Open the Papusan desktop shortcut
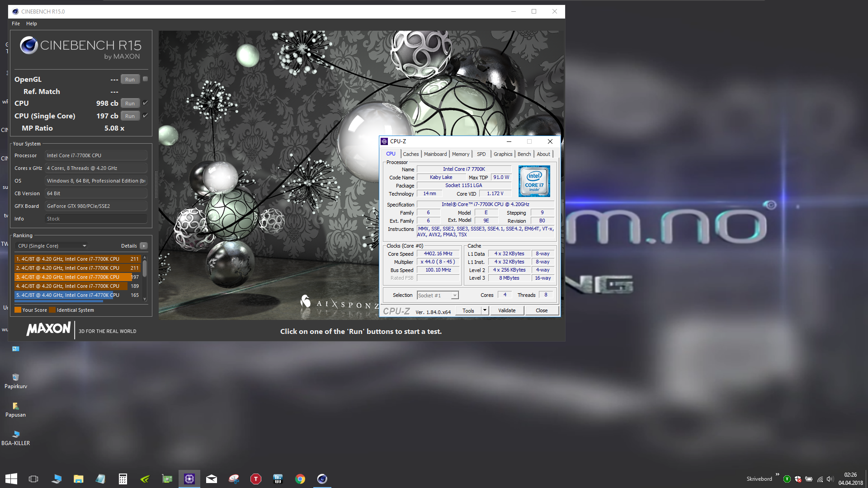Image resolution: width=868 pixels, height=488 pixels. (x=16, y=409)
